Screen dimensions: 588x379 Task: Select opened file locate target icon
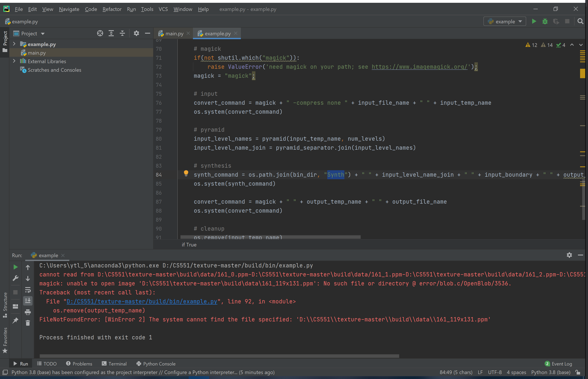coord(100,33)
